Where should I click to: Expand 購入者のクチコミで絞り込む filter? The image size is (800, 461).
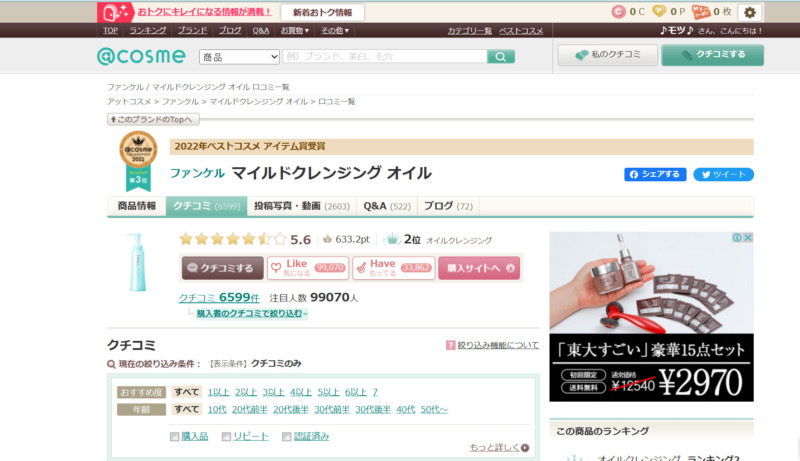pyautogui.click(x=252, y=314)
